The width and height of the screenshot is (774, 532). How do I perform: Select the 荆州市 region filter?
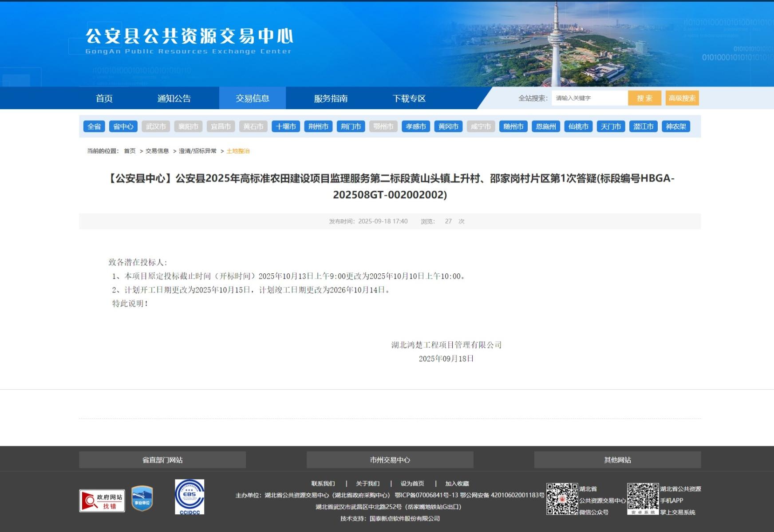click(318, 126)
